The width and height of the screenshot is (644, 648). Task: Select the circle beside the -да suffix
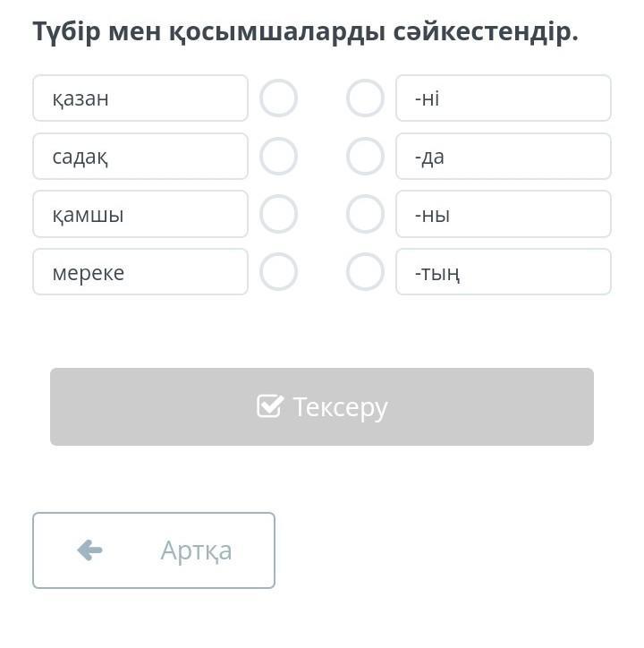[365, 157]
